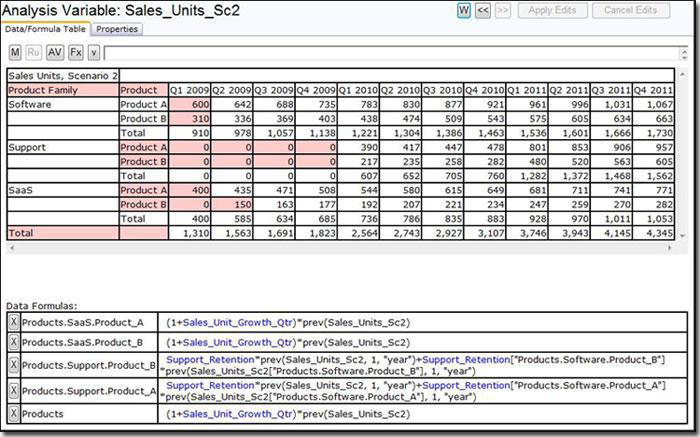700x437 pixels.
Task: Expand the v dropdown beside Fx
Action: pos(93,53)
